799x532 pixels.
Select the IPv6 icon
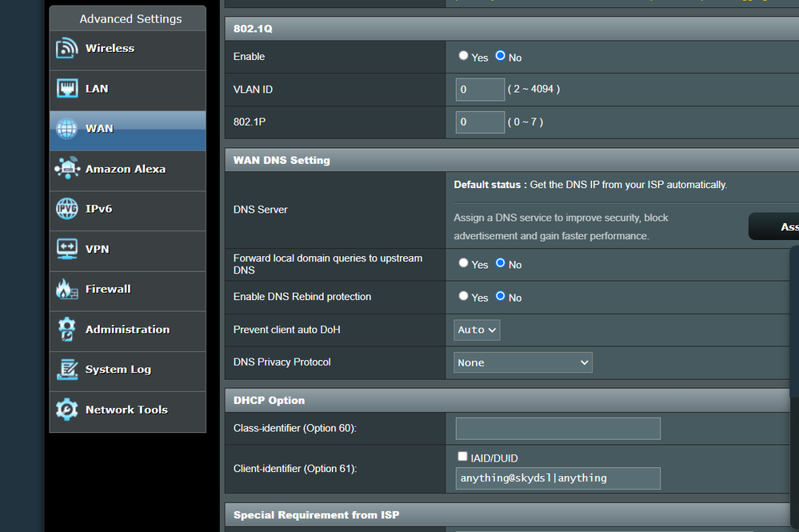pyautogui.click(x=67, y=209)
